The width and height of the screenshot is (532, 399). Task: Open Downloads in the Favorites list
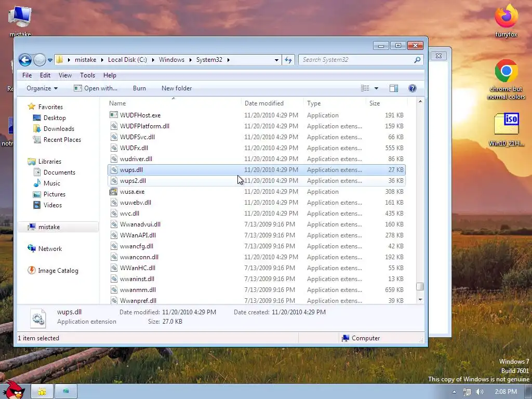[x=59, y=129]
